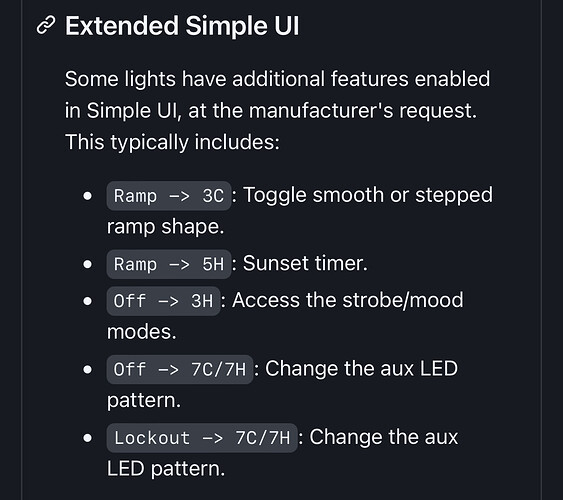Screen dimensions: 563x500
Task: Select the 'Ramp -> 5H' code snippet
Action: pos(169,264)
